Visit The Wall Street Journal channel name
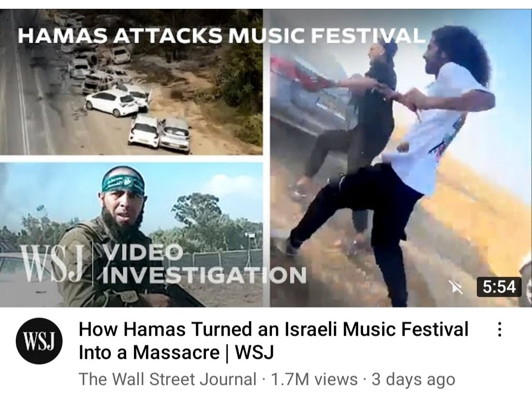The image size is (532, 410). click(x=167, y=379)
